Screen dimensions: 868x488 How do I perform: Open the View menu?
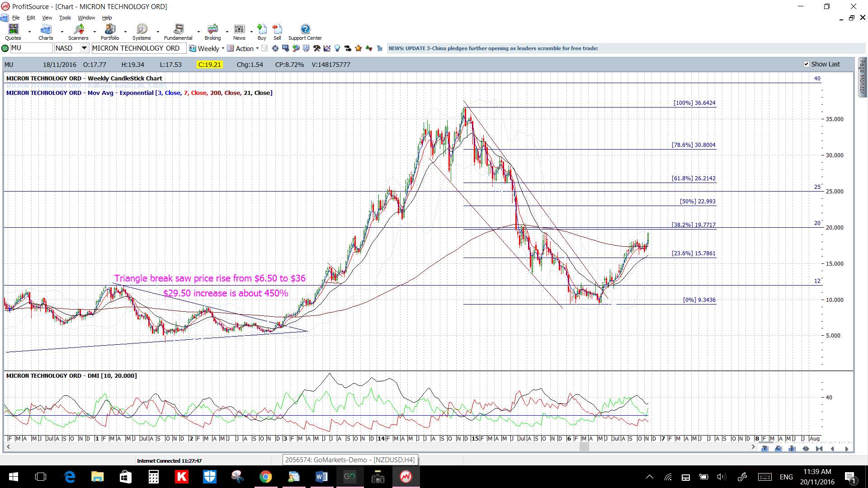pyautogui.click(x=47, y=18)
